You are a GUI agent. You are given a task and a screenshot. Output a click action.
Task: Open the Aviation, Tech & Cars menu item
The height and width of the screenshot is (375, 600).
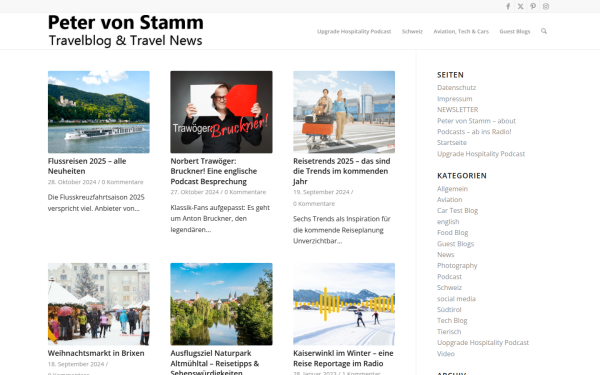[461, 31]
